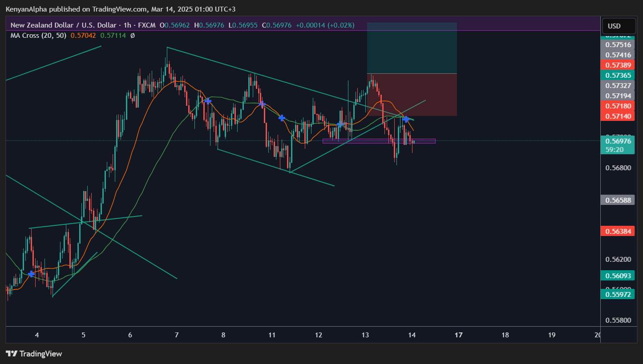This screenshot has width=643, height=364.
Task: Click the current price label 0.56976
Action: point(618,141)
